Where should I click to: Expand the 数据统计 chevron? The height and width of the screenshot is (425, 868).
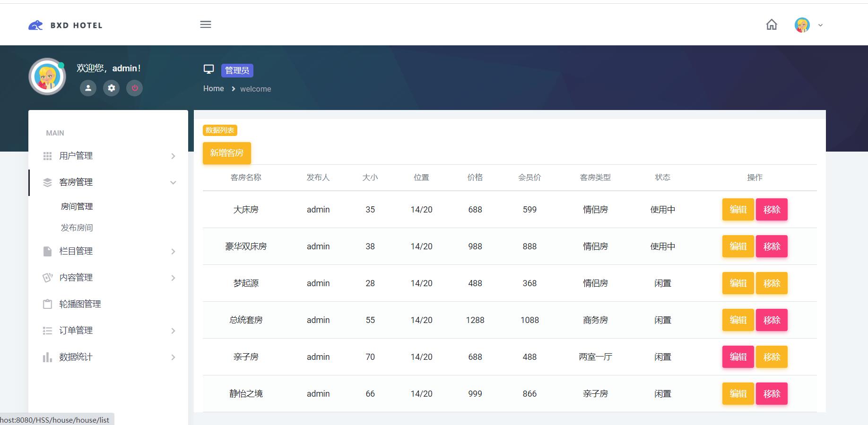(173, 357)
